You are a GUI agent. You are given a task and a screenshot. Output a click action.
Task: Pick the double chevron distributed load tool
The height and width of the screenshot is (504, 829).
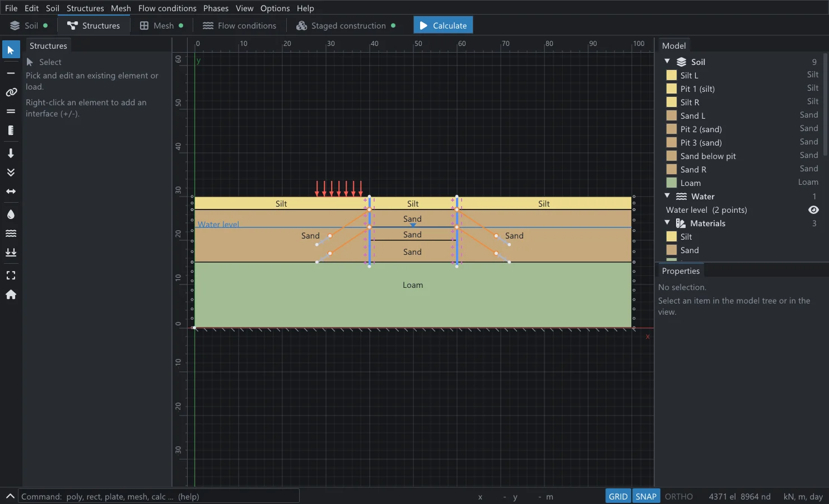pos(11,172)
